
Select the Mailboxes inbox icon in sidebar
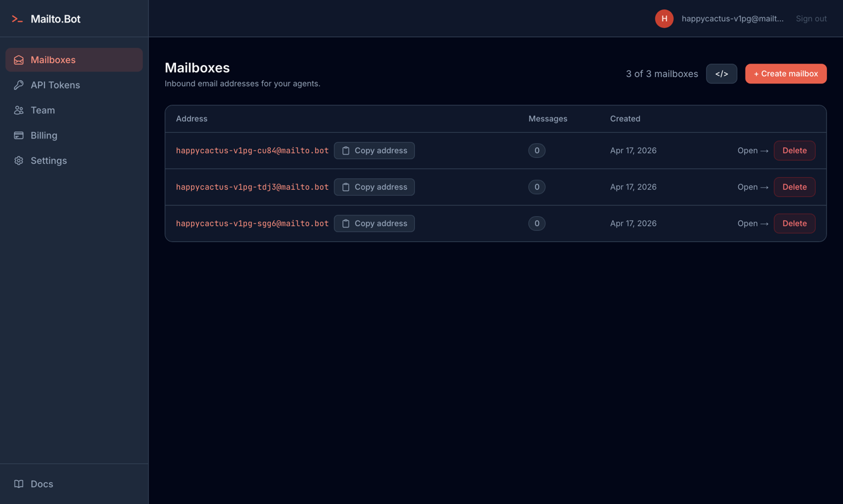click(19, 59)
